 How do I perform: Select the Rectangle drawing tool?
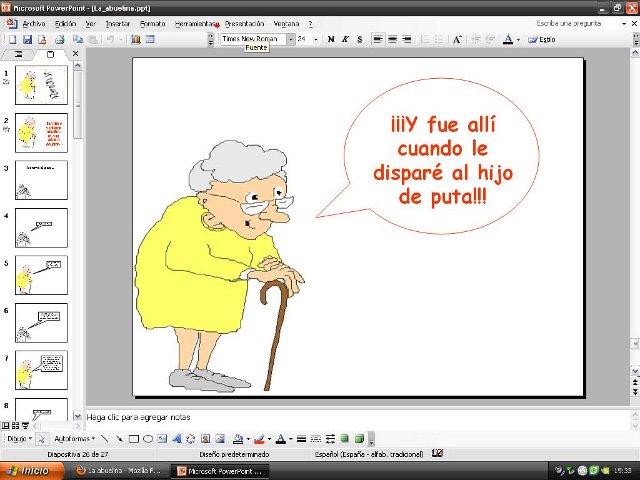coord(134,438)
